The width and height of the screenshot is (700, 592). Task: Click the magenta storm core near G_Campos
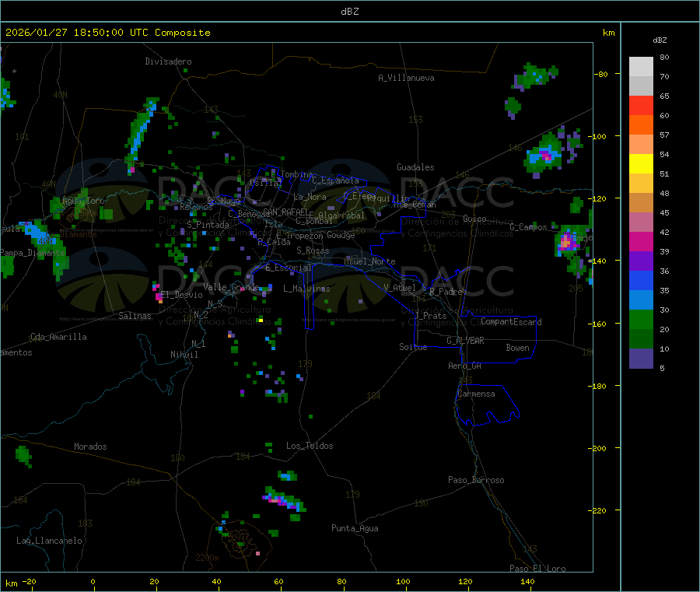tap(565, 242)
